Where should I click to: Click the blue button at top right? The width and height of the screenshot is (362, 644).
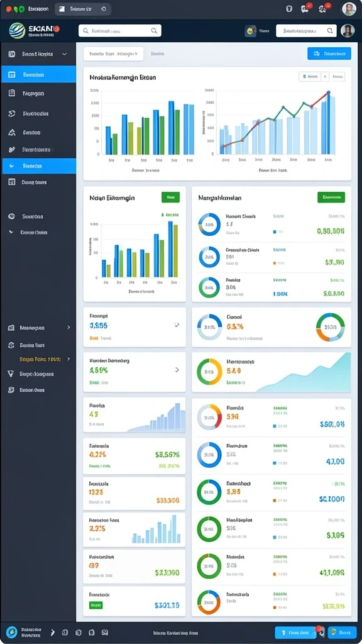pos(329,53)
